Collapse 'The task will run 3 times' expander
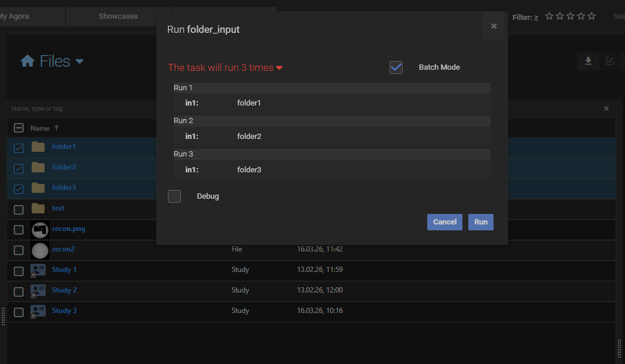625x364 pixels. (x=280, y=67)
